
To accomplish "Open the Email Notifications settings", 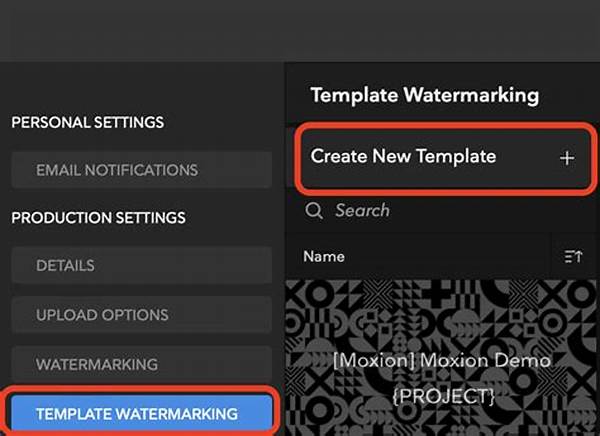I will coord(141,170).
